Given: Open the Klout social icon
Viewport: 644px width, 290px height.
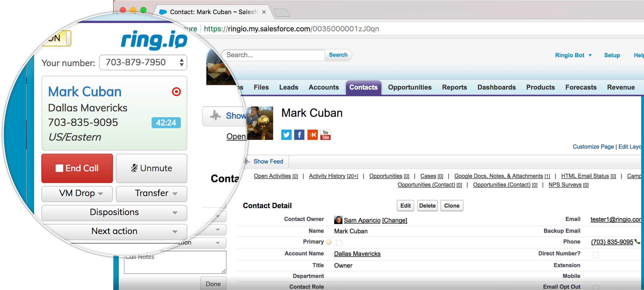Looking at the screenshot, I should coord(312,135).
